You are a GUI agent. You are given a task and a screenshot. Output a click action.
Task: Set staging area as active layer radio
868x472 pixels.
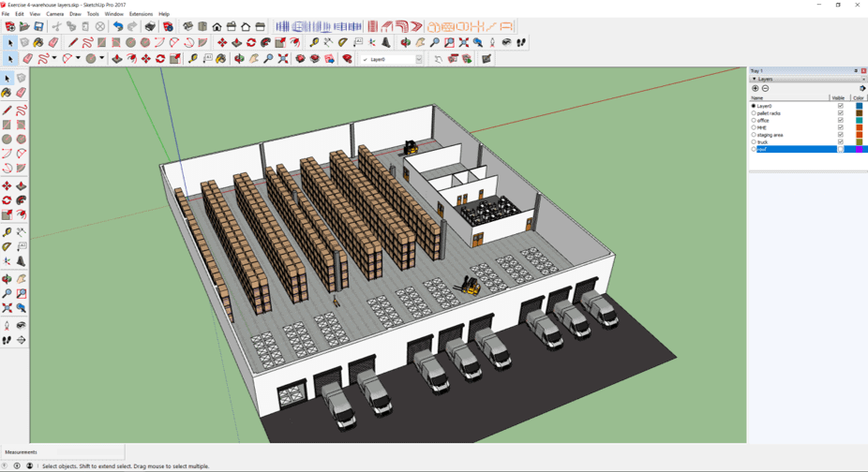[x=754, y=135]
